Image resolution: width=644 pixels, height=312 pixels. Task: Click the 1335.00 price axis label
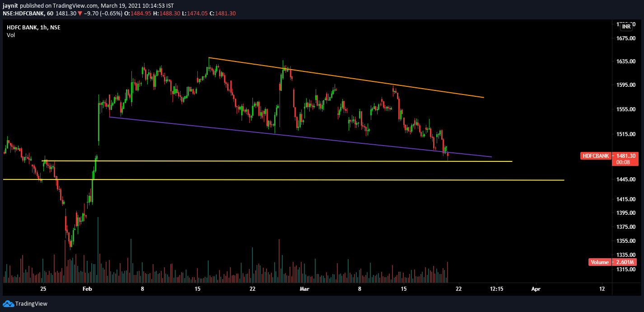626,255
